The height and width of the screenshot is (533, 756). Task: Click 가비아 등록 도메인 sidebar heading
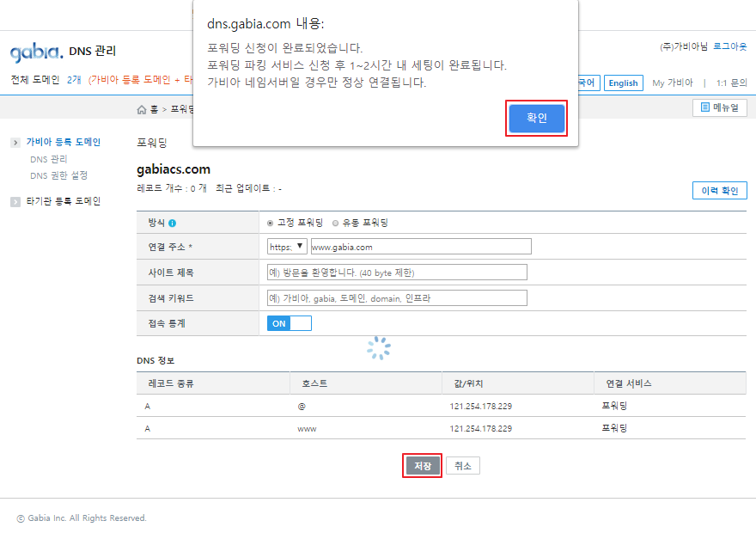tap(64, 142)
